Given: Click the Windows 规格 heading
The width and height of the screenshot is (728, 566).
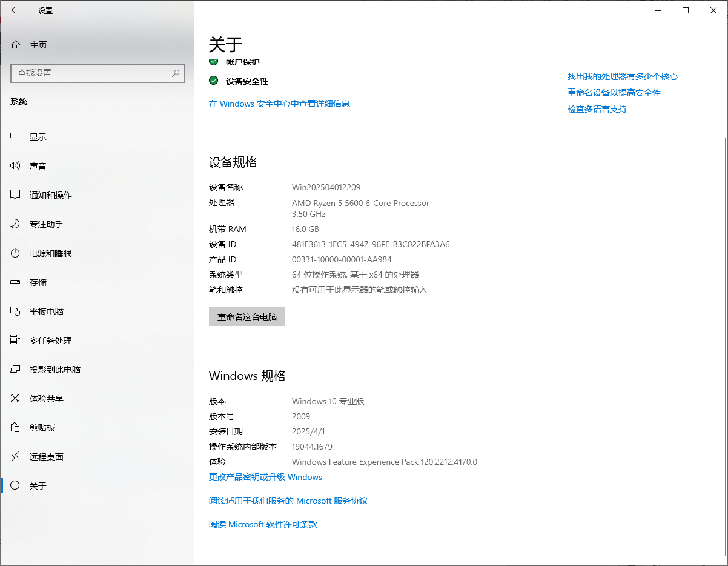Looking at the screenshot, I should tap(247, 376).
